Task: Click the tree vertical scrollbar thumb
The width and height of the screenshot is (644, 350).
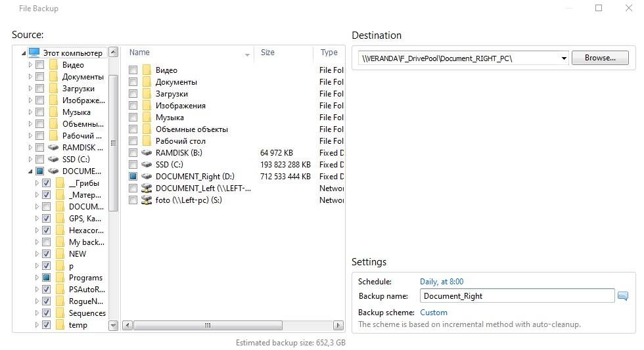Action: tap(114, 142)
